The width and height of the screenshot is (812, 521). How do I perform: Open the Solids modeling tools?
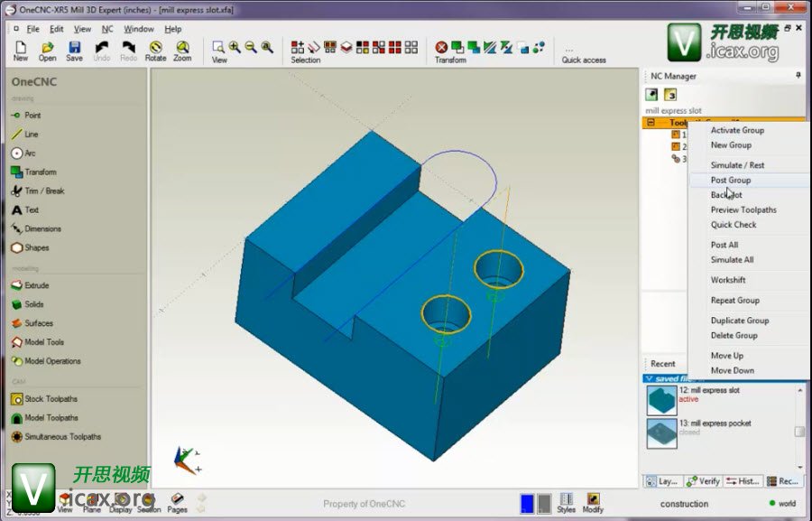point(27,304)
